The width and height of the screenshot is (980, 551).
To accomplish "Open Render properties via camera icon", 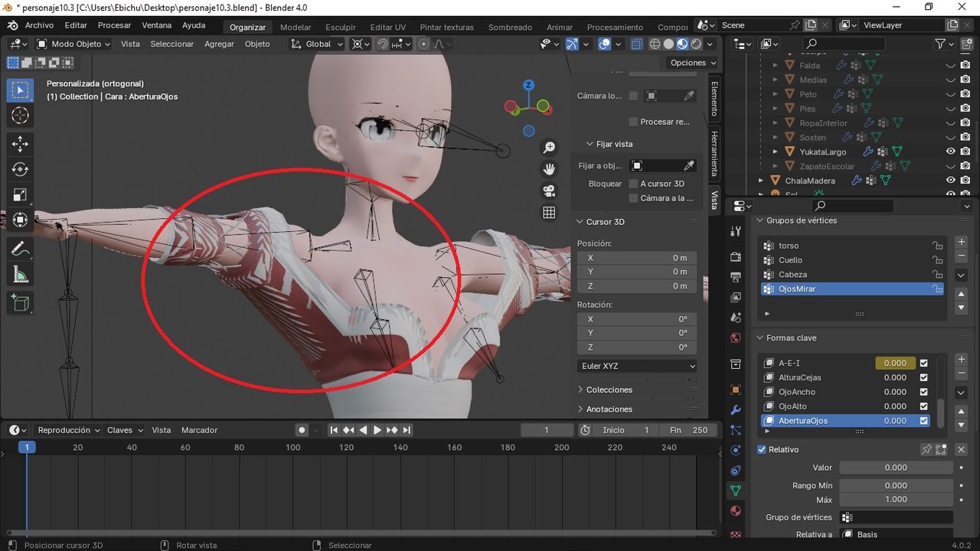I will coord(736,256).
